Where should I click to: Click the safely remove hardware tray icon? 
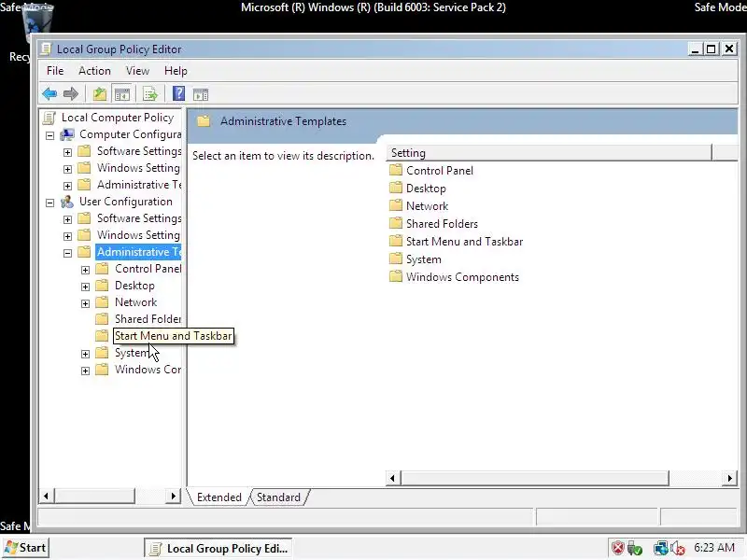(635, 548)
